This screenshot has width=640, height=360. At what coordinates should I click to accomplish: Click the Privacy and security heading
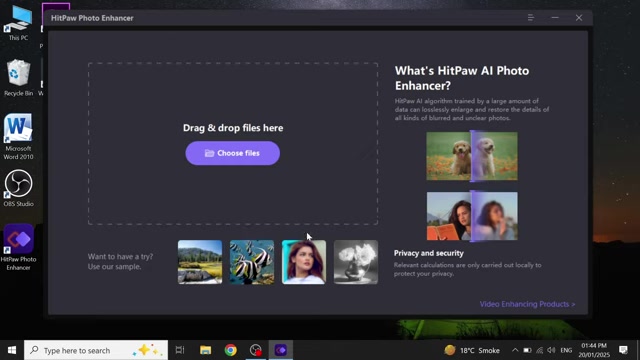coord(429,253)
